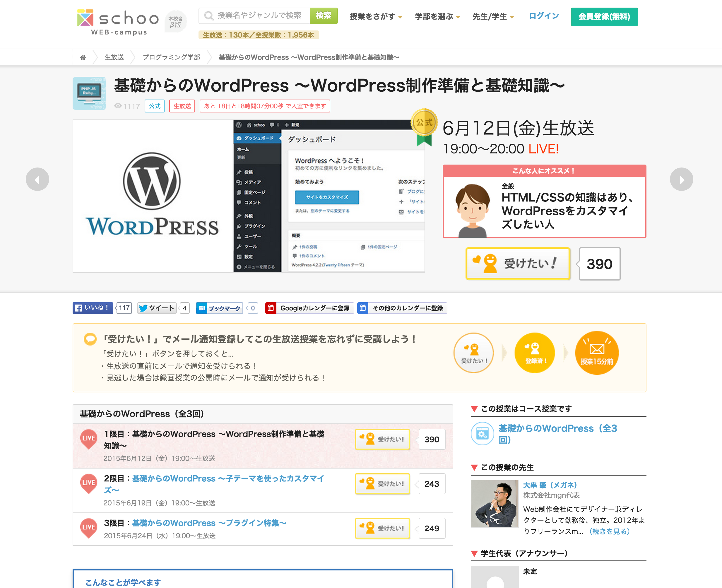Click 生放送 in the breadcrumb
Viewport: 722px width, 588px height.
click(x=114, y=57)
